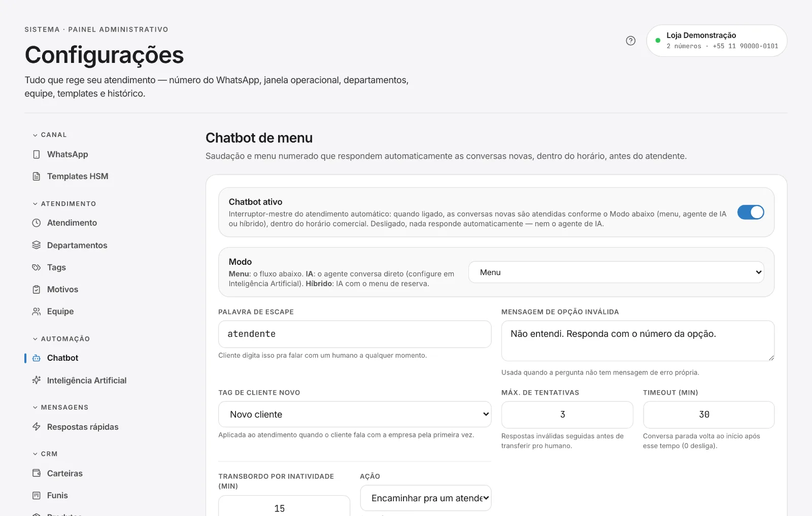
Task: Open the Inteligência Artificial settings
Action: 87,380
